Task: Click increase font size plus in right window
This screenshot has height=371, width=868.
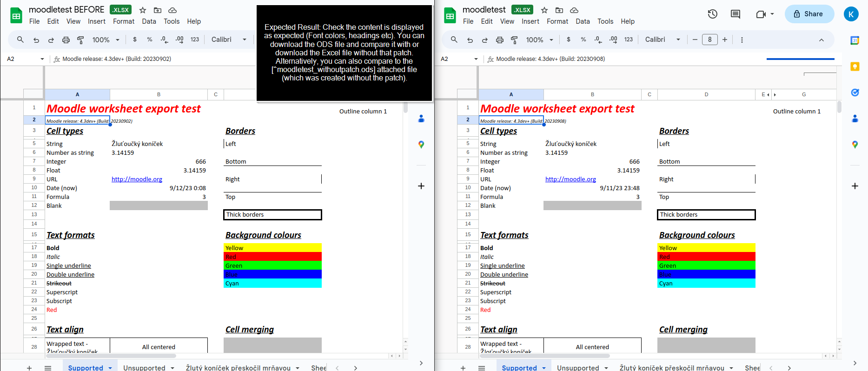Action: [725, 40]
